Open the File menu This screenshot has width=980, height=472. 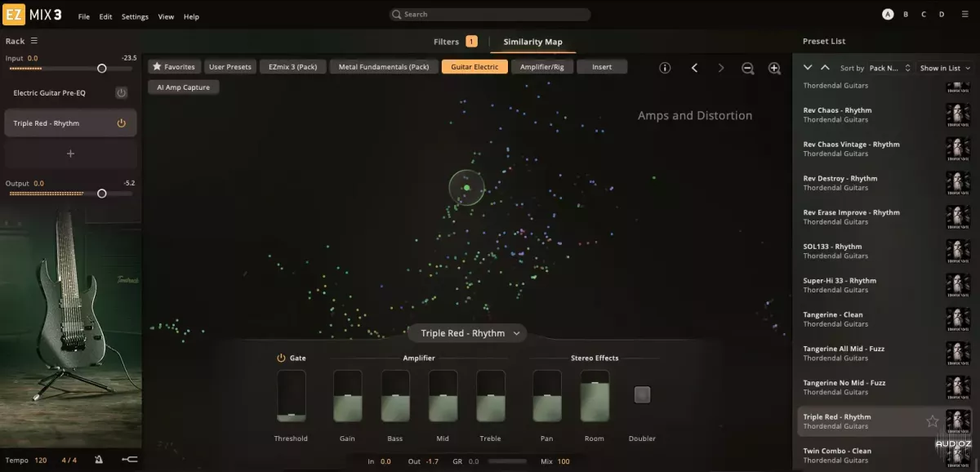coord(84,16)
